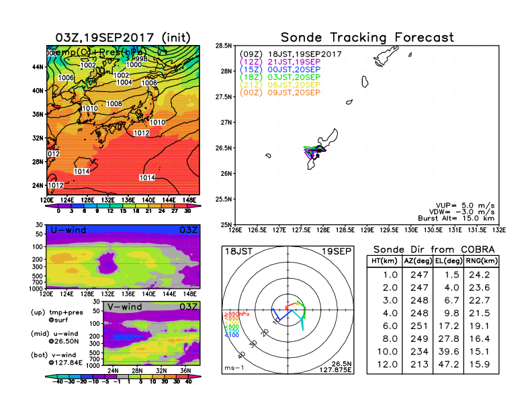This screenshot has height=411, width=532.
Task: Click the blue '(15Z) 00JST,20SEP' legend entry
Action: coord(280,69)
